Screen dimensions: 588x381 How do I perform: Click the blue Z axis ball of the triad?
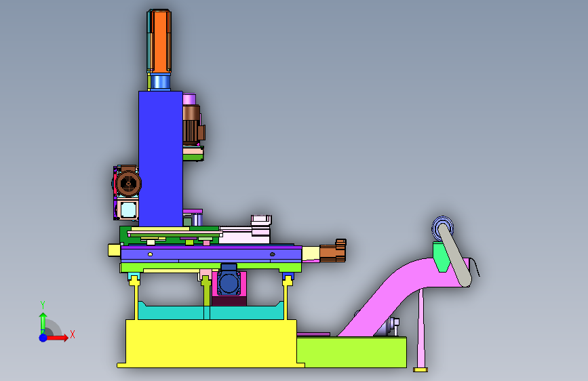(x=43, y=338)
